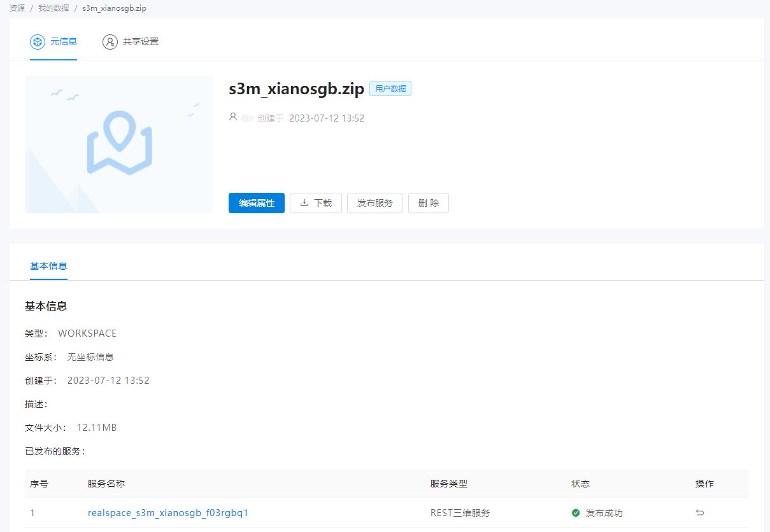Select the s3m_xianosgb.zip breadcrumb item
770x532 pixels.
(x=114, y=8)
